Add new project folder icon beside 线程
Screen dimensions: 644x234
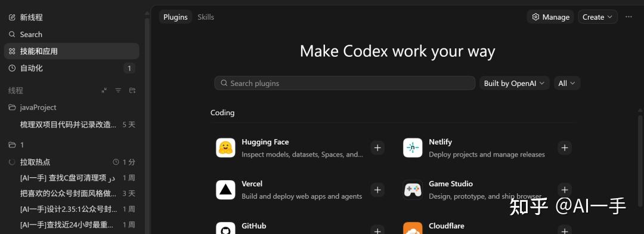(x=132, y=91)
